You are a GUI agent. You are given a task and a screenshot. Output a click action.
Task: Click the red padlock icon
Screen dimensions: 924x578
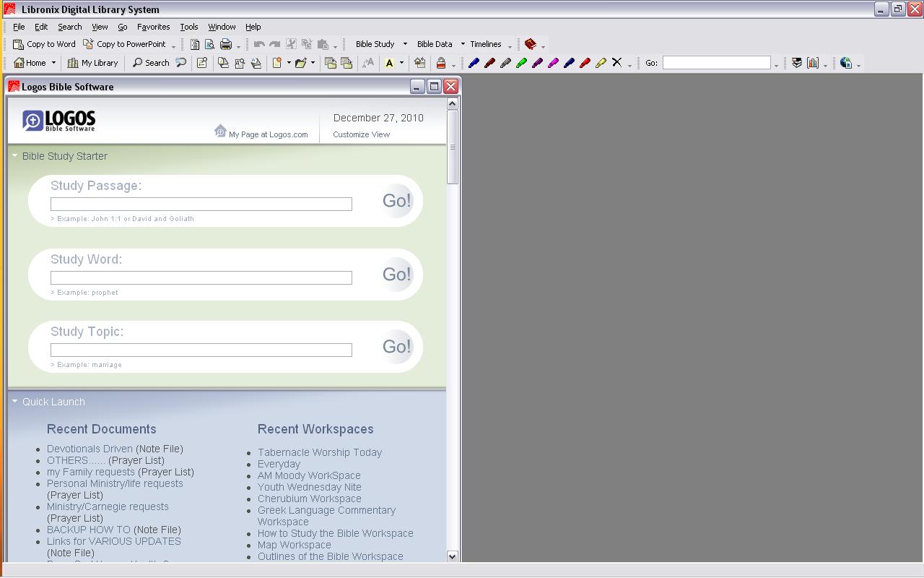tap(440, 63)
